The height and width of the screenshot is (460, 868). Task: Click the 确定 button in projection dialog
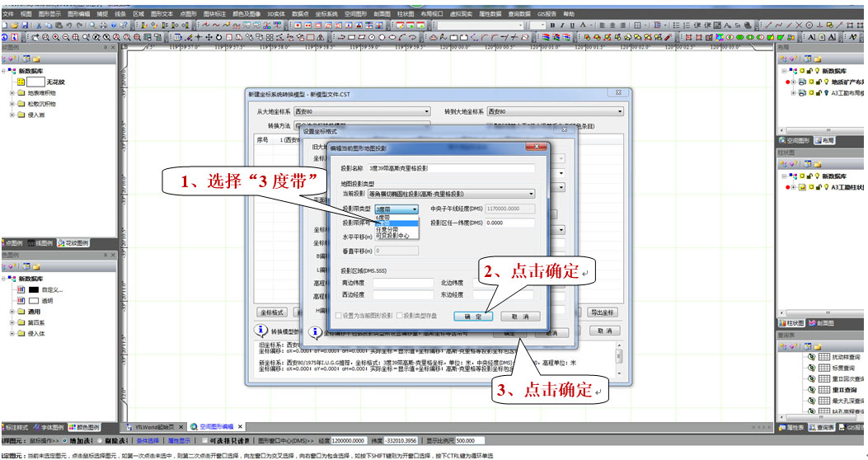tap(473, 316)
